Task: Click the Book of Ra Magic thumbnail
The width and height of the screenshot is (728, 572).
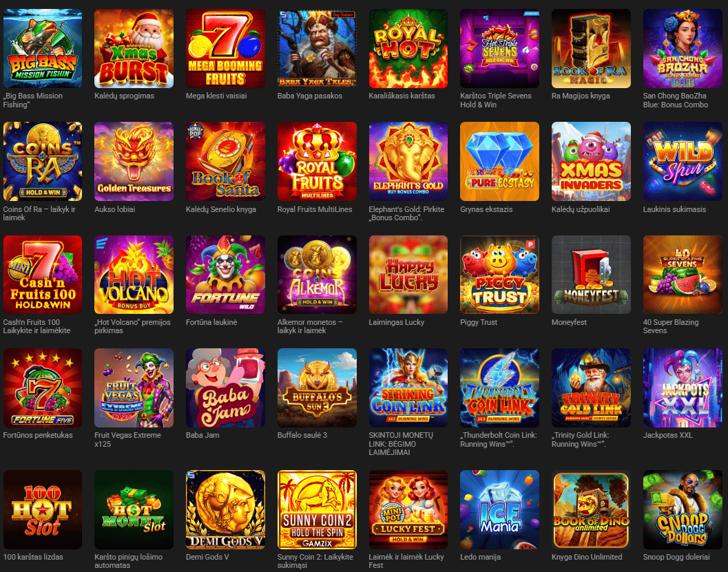Action: point(591,48)
